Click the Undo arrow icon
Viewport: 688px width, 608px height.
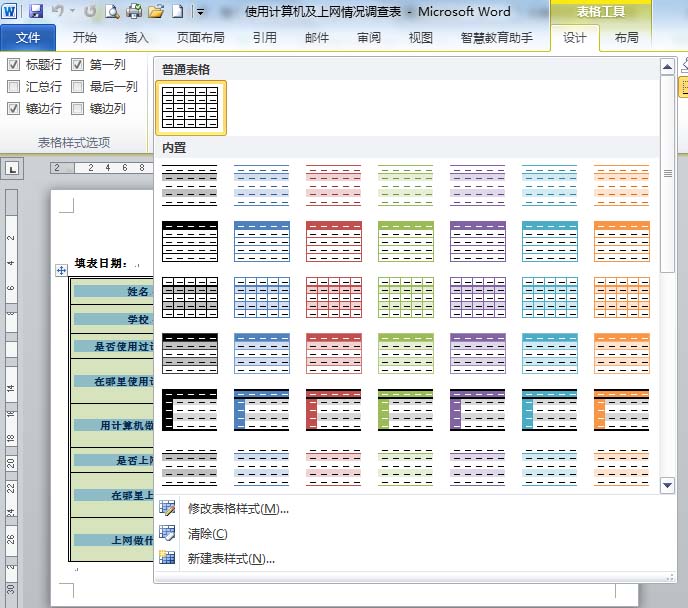coord(58,12)
